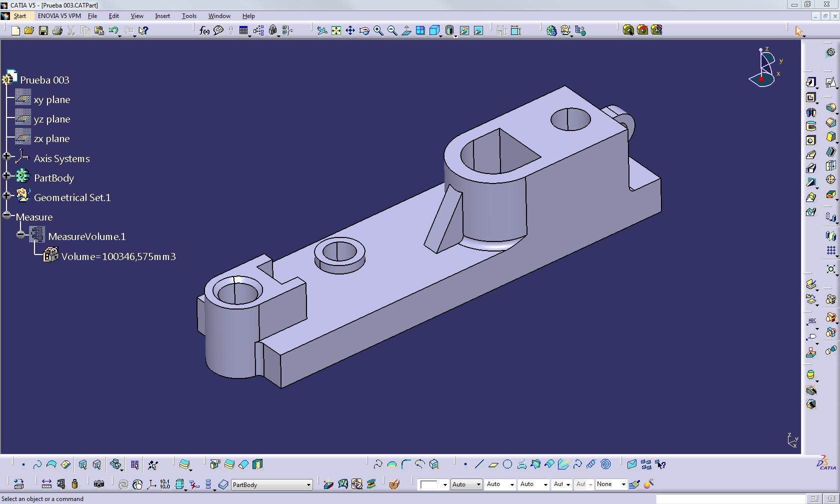840x504 pixels.
Task: Open the Tools menu
Action: pos(189,16)
